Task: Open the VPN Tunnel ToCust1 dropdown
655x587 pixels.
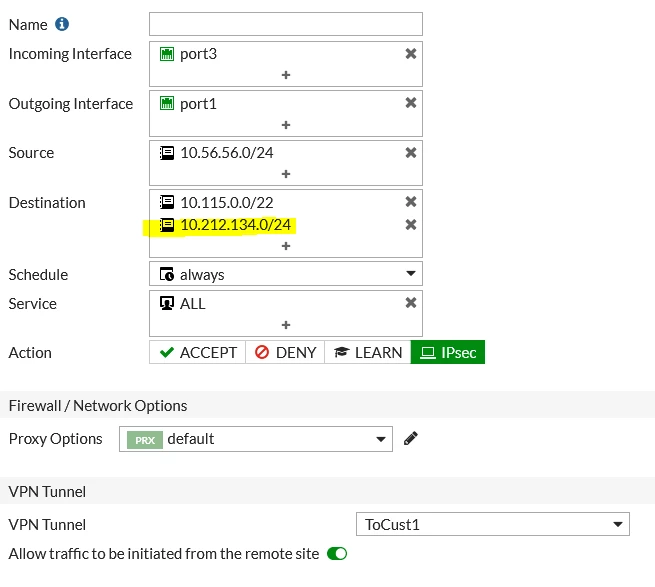Action: (493, 524)
